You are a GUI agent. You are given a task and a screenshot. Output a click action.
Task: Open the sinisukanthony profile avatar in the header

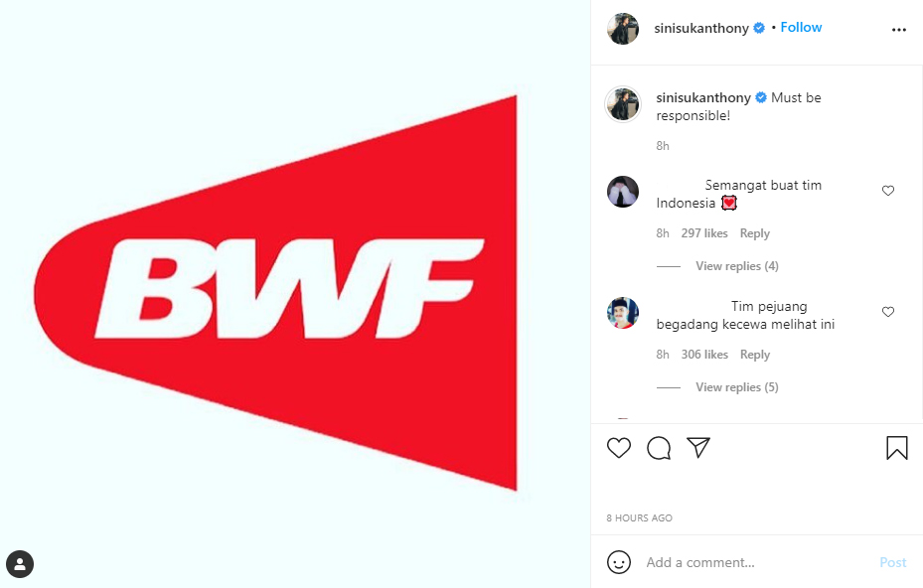pyautogui.click(x=623, y=28)
